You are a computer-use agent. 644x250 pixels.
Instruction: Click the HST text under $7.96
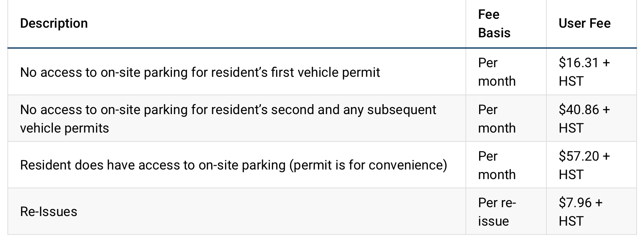pyautogui.click(x=571, y=221)
